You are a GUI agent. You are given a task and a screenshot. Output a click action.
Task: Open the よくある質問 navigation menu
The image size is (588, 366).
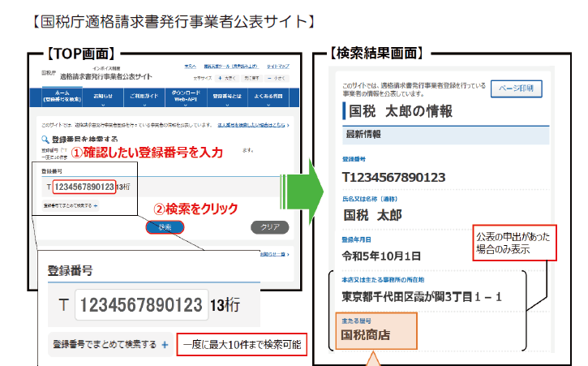point(270,97)
